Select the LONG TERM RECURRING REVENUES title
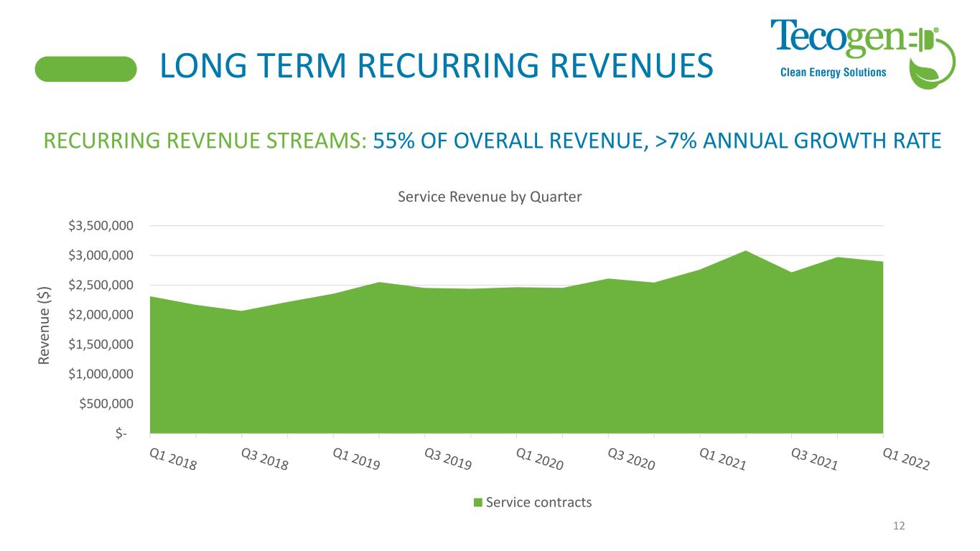Screen dimensions: 980x551 coord(437,66)
